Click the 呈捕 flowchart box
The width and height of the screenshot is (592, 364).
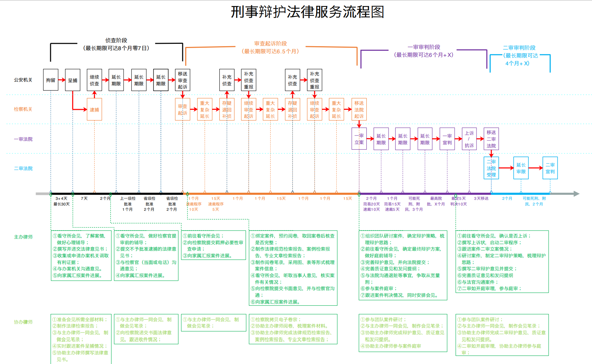pyautogui.click(x=73, y=80)
